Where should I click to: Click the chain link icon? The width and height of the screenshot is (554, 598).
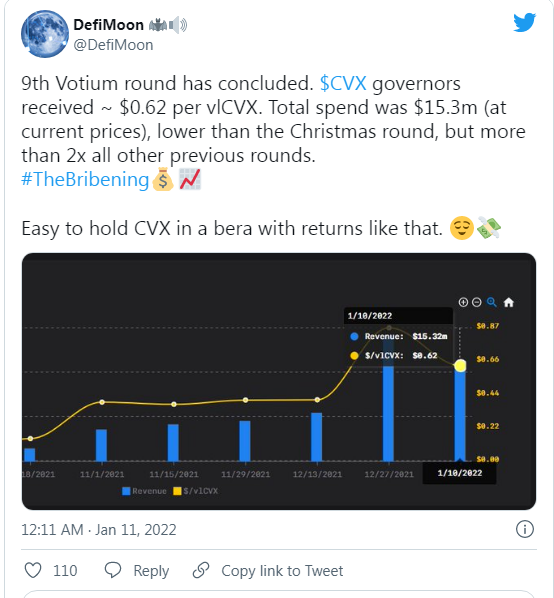pos(201,571)
